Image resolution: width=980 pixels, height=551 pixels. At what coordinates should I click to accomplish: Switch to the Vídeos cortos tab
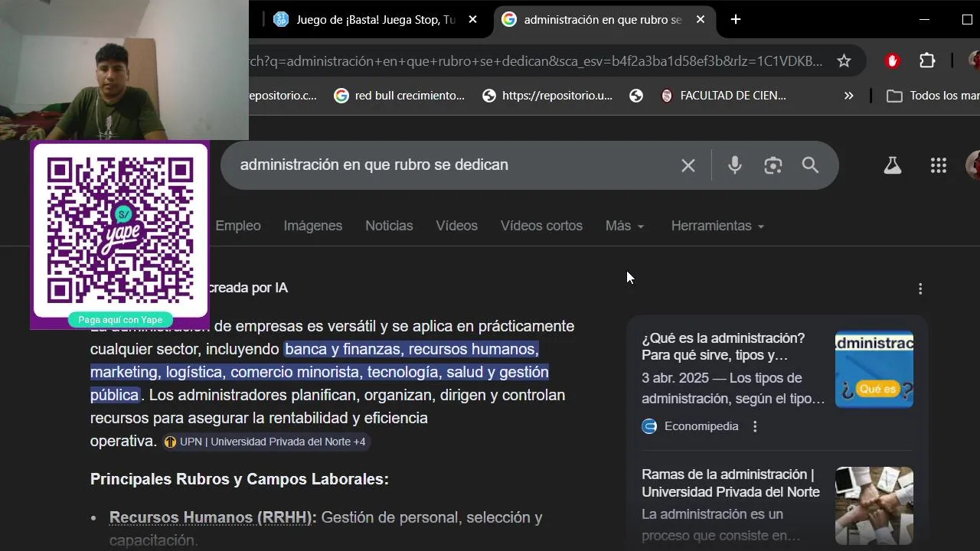(541, 226)
